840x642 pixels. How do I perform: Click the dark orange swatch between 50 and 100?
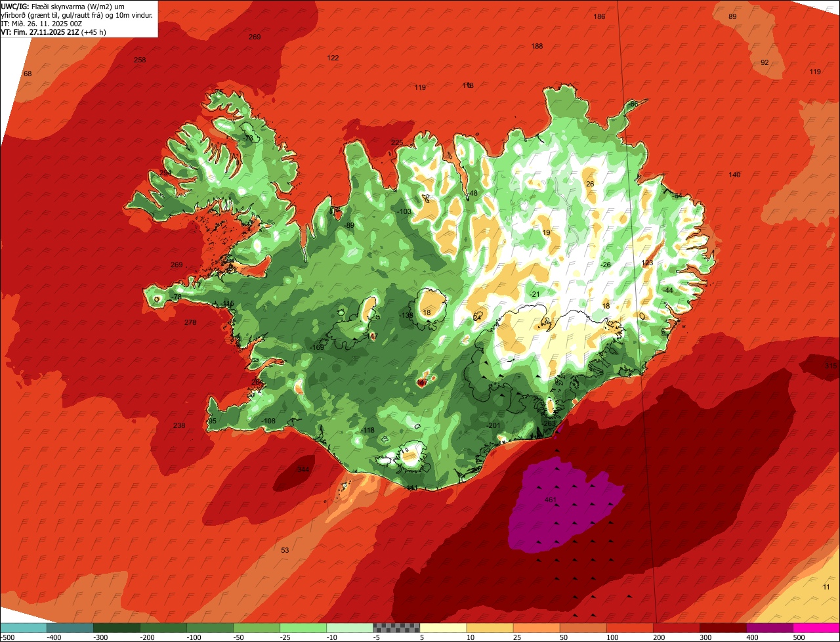tap(583, 628)
